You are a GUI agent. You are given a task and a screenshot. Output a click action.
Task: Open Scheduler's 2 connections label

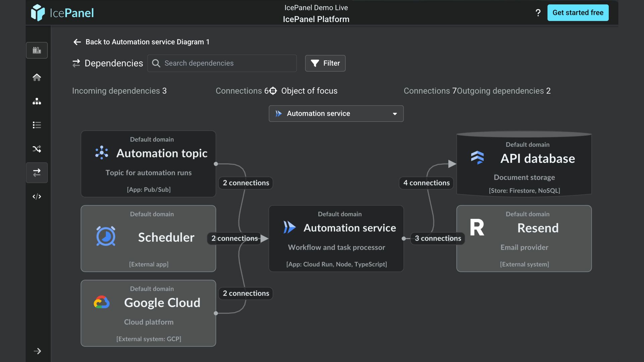click(x=234, y=238)
